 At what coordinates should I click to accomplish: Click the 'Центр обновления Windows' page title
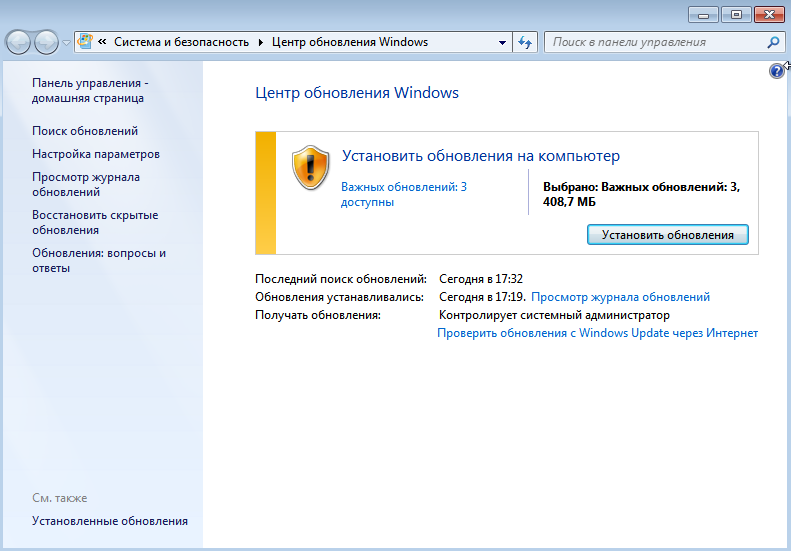pyautogui.click(x=357, y=93)
